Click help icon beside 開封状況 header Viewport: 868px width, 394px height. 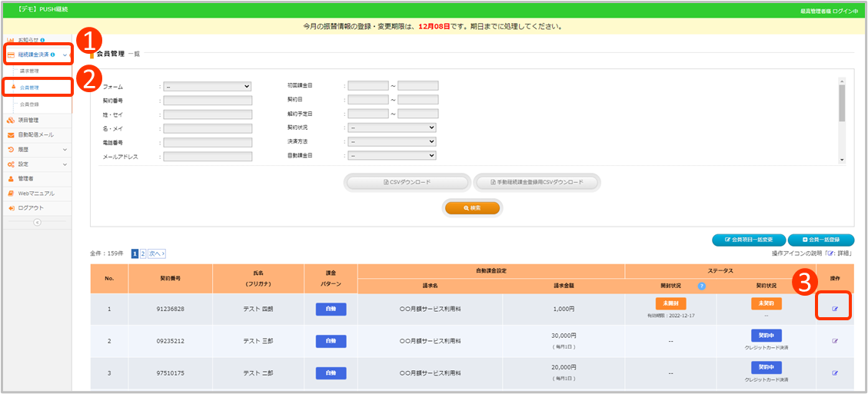701,286
